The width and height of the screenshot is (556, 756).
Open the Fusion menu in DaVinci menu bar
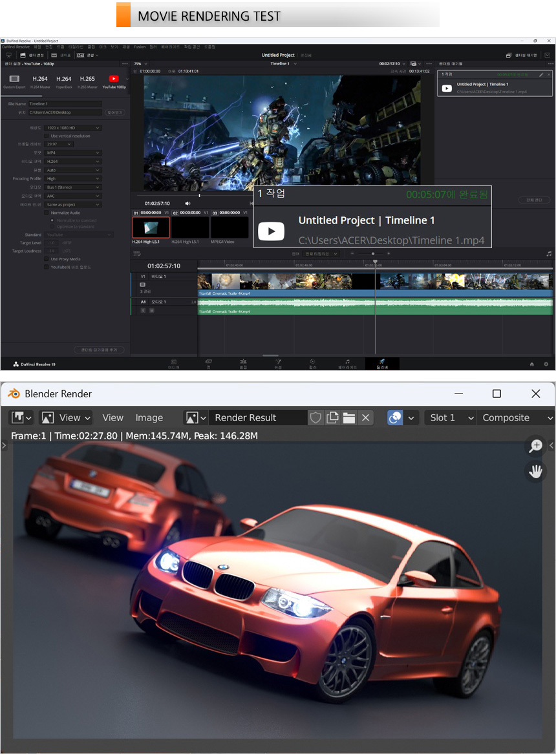140,47
